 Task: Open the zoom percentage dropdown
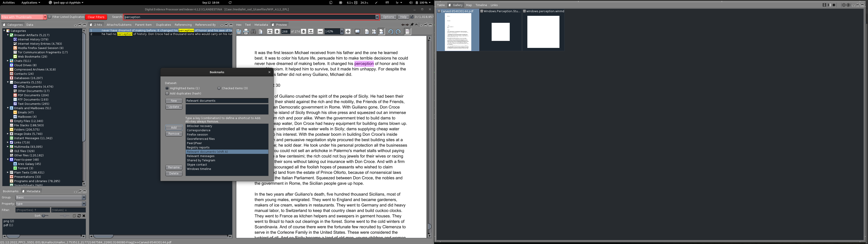(342, 32)
